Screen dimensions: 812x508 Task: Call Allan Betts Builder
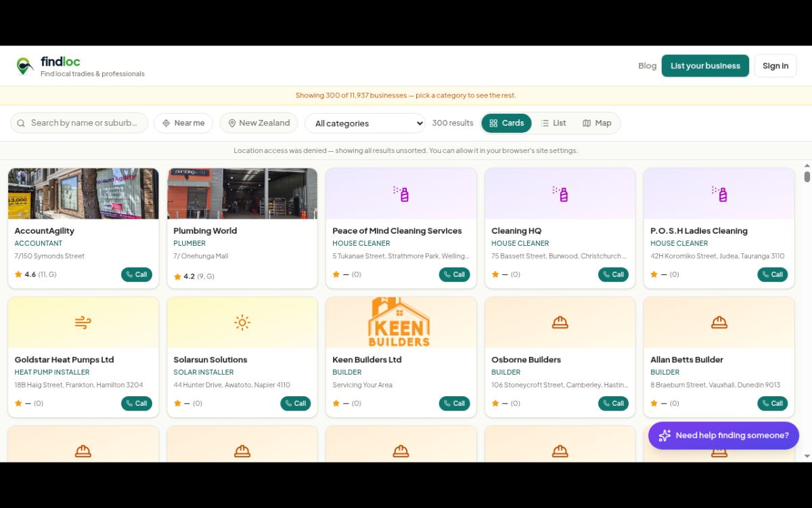click(773, 403)
